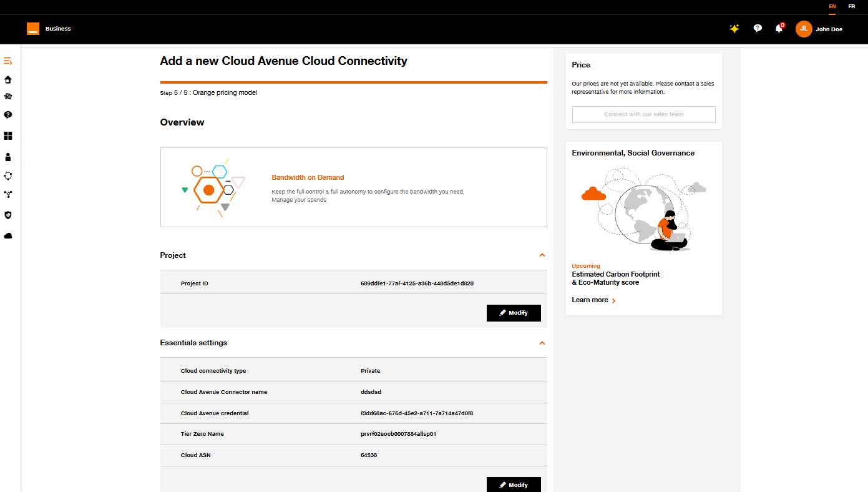Open the Learn more link
The height and width of the screenshot is (492, 868).
pyautogui.click(x=594, y=300)
